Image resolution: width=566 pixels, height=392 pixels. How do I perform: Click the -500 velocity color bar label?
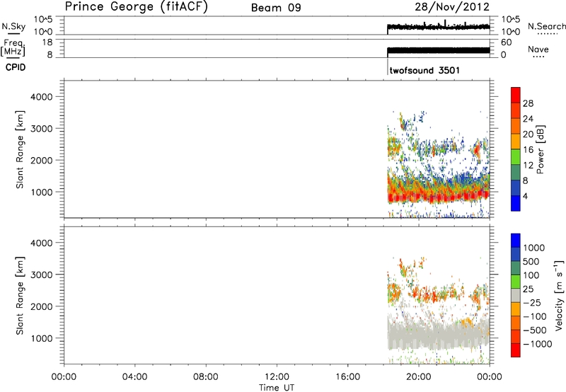pos(535,330)
